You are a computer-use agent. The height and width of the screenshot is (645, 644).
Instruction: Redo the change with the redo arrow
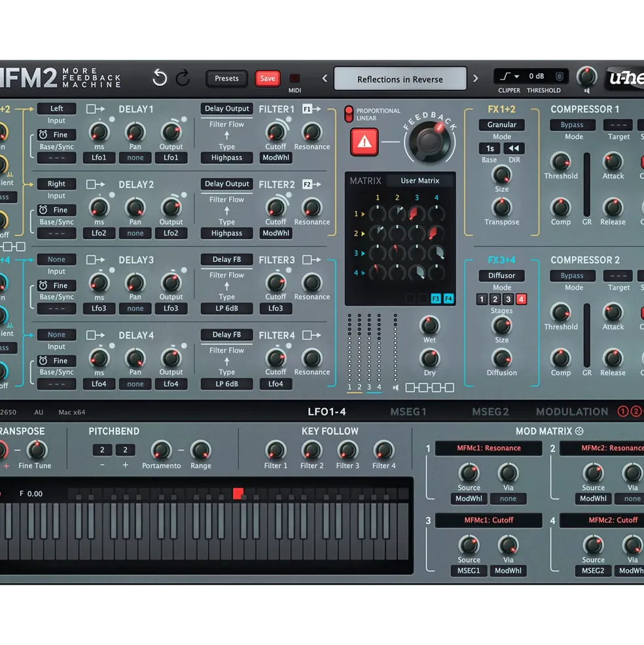click(183, 78)
